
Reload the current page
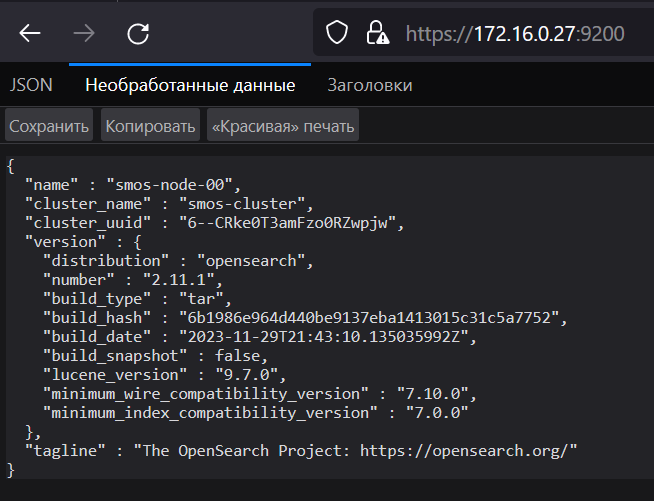[x=139, y=34]
